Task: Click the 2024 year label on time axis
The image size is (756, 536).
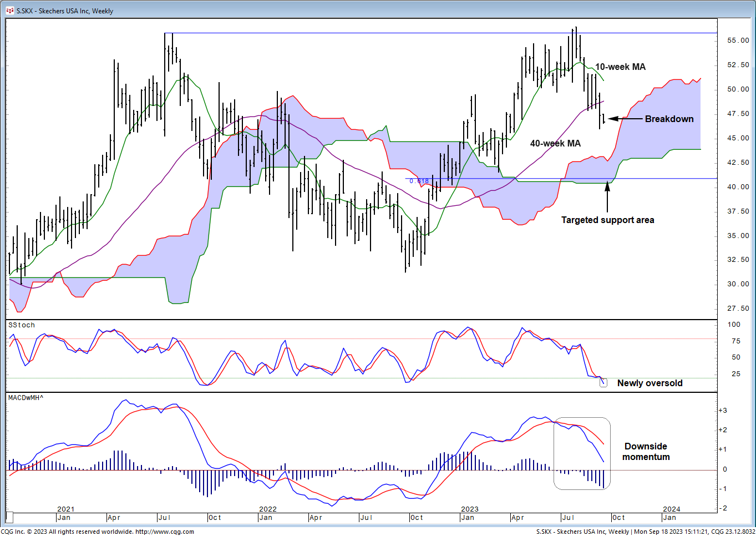Action: pos(671,509)
